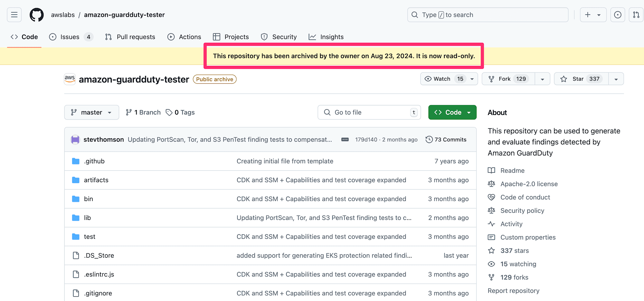Open the .eslintrc.js file name
644x301 pixels.
(x=99, y=274)
